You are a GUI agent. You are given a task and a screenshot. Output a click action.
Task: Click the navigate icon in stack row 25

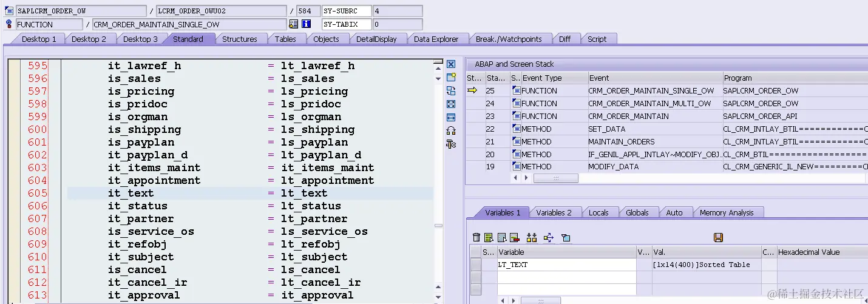(517, 90)
